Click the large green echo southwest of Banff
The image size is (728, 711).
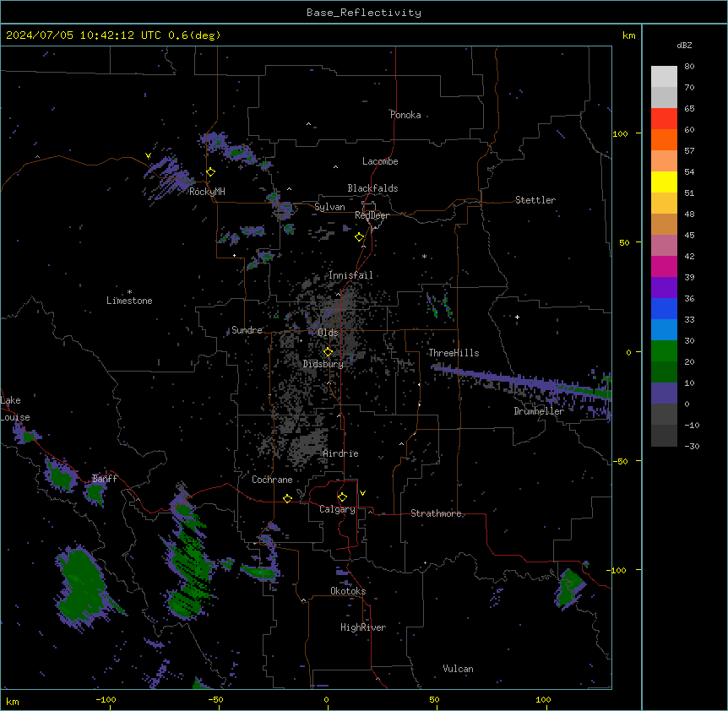tap(82, 586)
